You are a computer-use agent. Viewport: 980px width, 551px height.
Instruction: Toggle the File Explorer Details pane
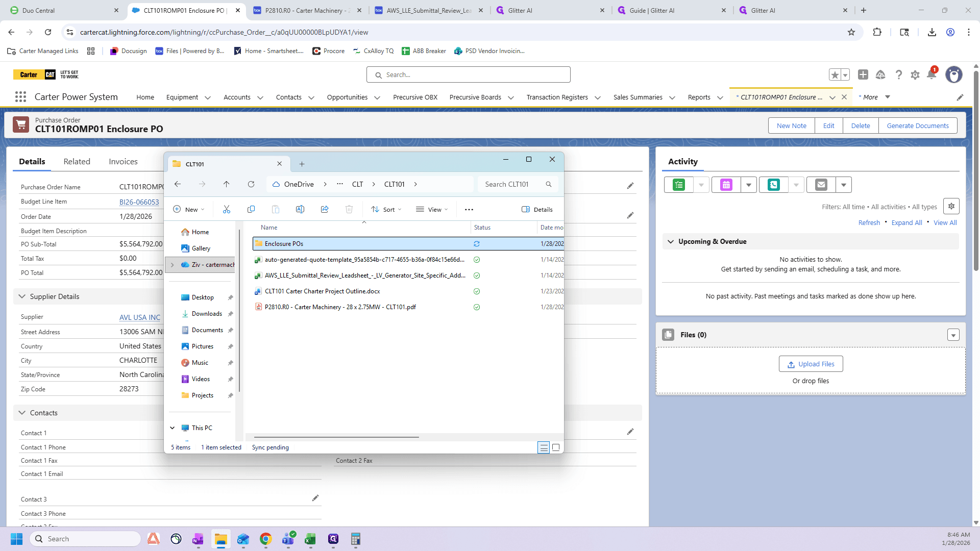pyautogui.click(x=537, y=209)
